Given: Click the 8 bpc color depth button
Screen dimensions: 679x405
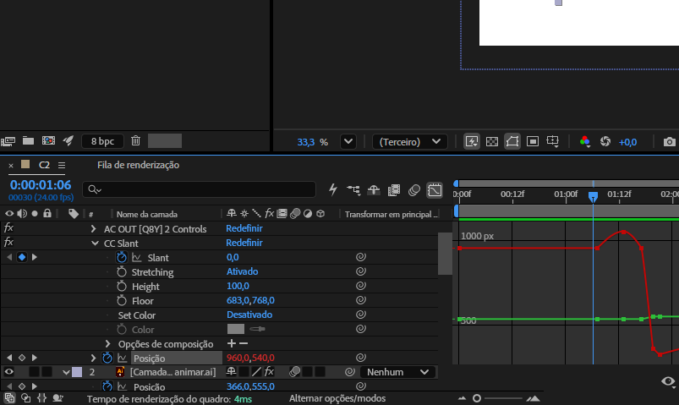Looking at the screenshot, I should (x=103, y=141).
